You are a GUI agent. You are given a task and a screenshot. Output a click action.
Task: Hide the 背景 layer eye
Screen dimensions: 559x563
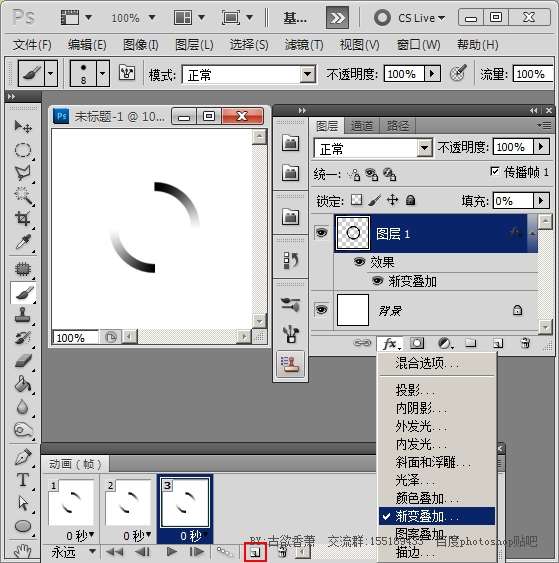coord(321,310)
